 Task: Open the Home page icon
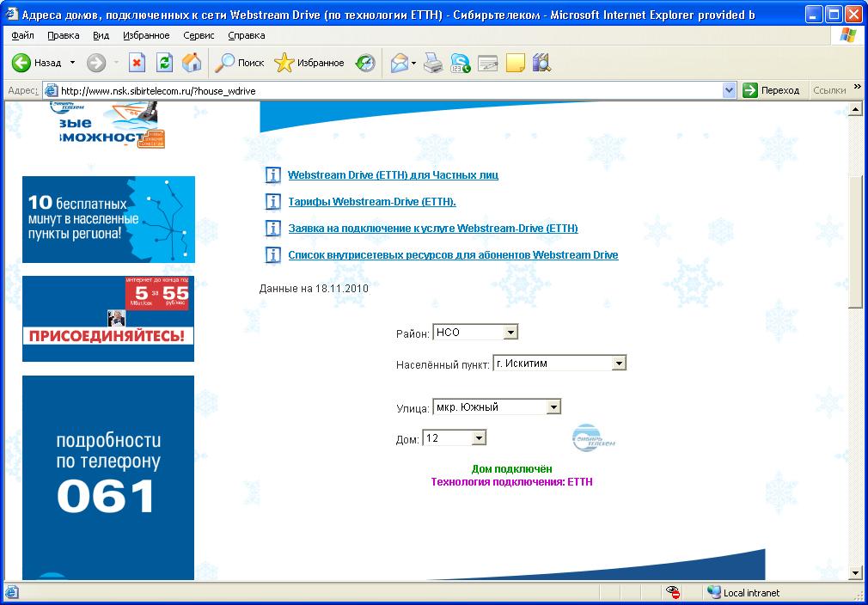tap(192, 63)
